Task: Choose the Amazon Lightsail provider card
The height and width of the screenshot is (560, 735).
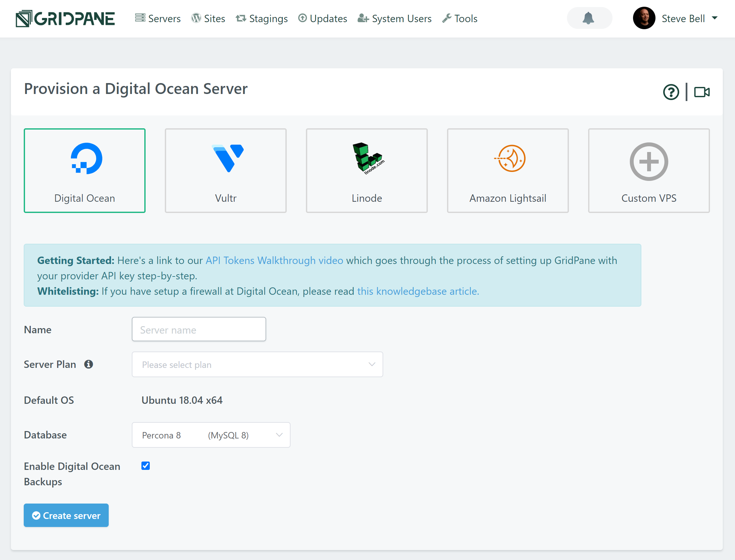Action: [x=508, y=171]
